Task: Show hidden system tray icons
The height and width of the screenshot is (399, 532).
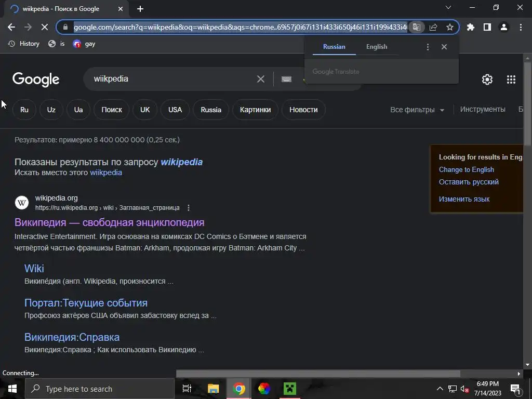Action: 440,389
